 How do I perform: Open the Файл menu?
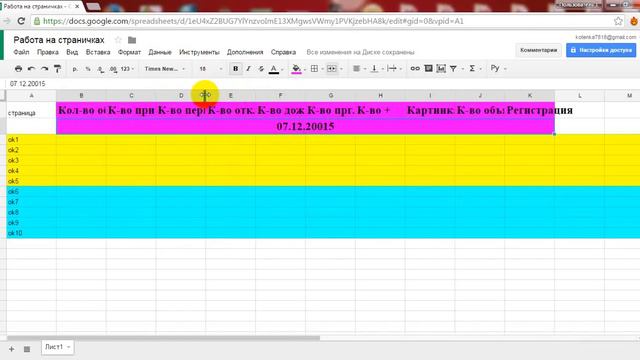point(21,52)
